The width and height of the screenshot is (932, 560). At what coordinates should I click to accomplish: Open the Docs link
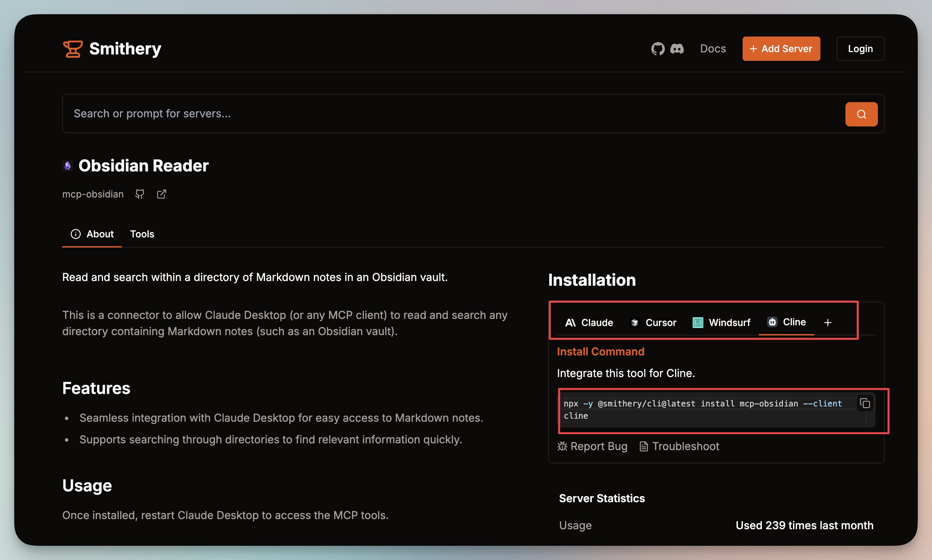pos(713,49)
